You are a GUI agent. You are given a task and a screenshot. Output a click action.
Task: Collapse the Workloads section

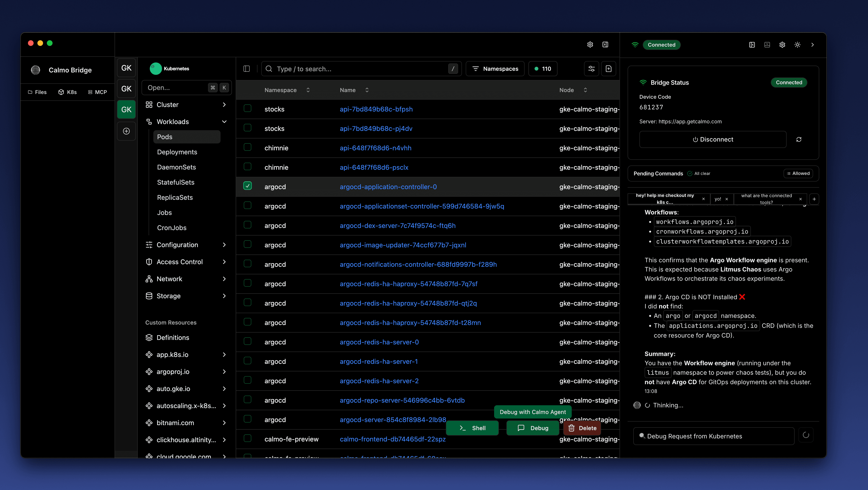(x=224, y=122)
